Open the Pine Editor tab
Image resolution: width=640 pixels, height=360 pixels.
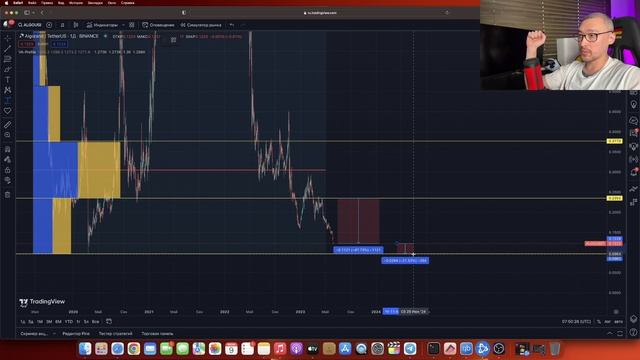76,333
